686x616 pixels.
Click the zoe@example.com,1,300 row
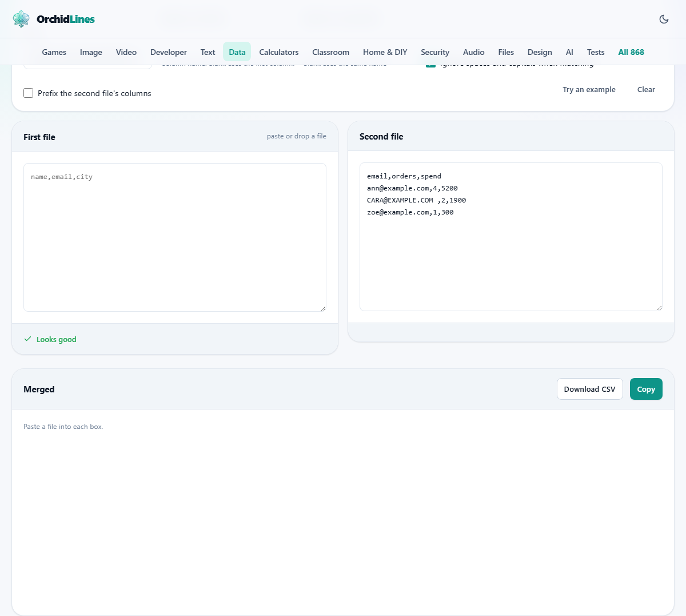410,212
